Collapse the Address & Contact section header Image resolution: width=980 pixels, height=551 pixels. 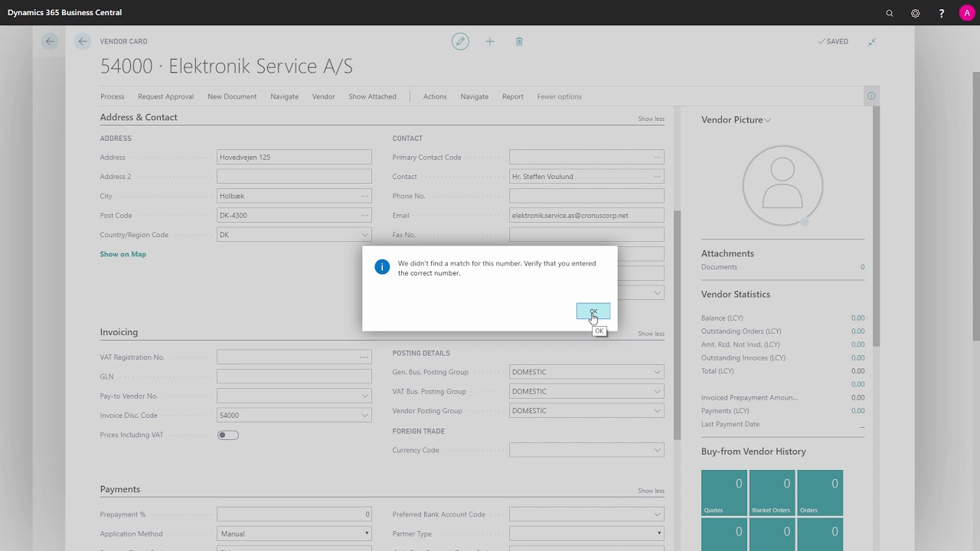point(139,117)
